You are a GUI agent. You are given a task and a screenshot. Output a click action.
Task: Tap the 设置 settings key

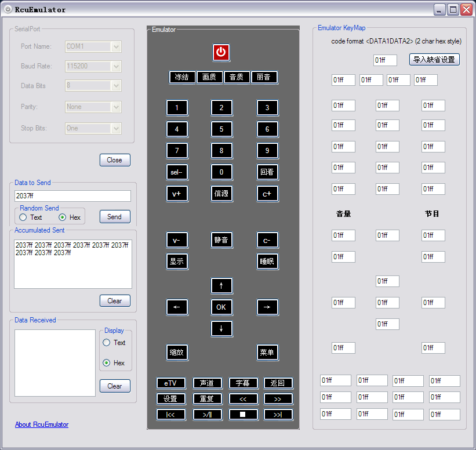pyautogui.click(x=170, y=399)
